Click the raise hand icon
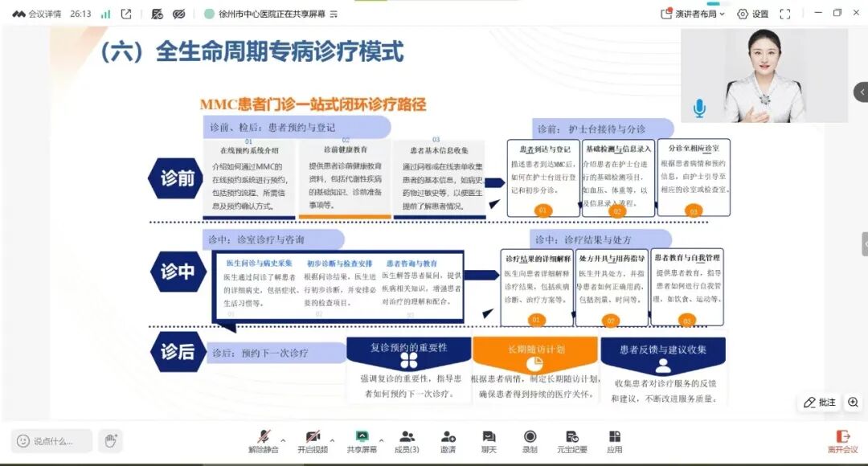868x466 pixels. (x=110, y=441)
